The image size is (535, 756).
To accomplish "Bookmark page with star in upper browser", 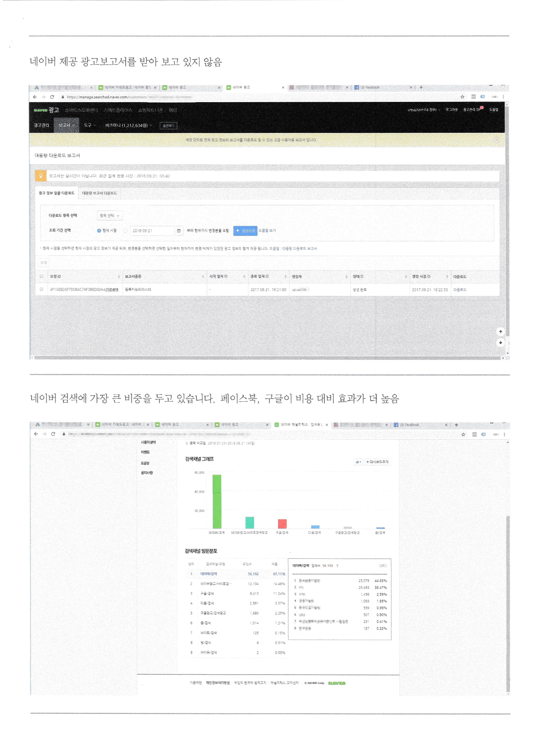I will (x=462, y=97).
